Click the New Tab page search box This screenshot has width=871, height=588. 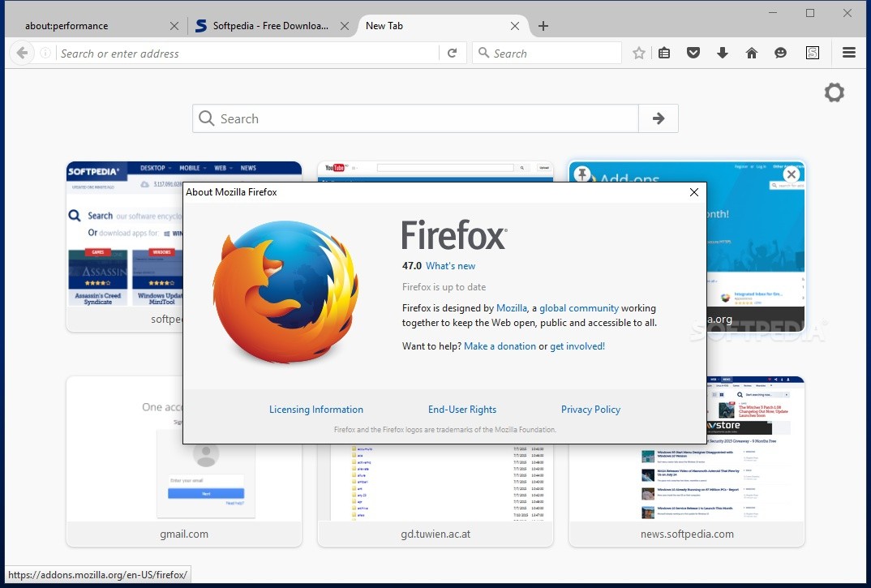415,118
